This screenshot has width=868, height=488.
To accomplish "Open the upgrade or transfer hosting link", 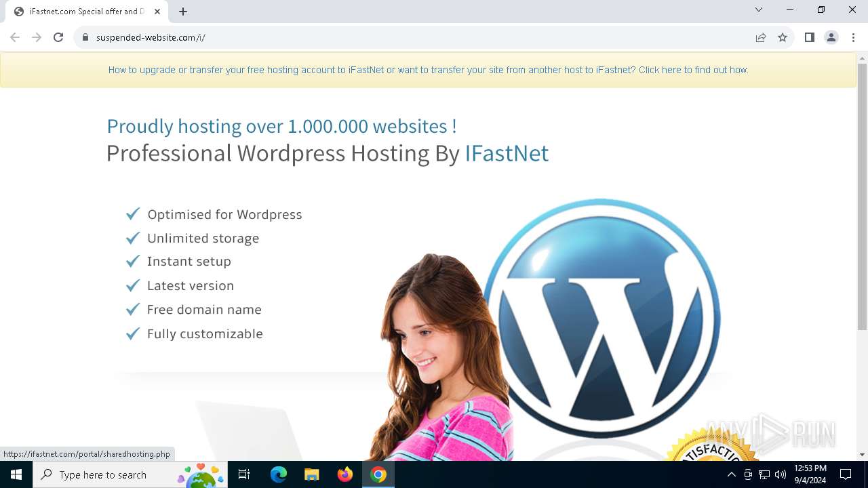I will point(429,70).
